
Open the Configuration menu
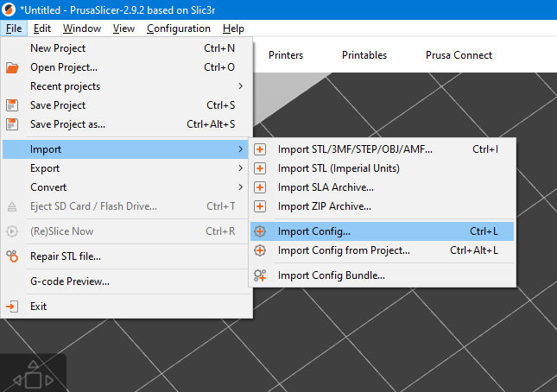tap(179, 28)
